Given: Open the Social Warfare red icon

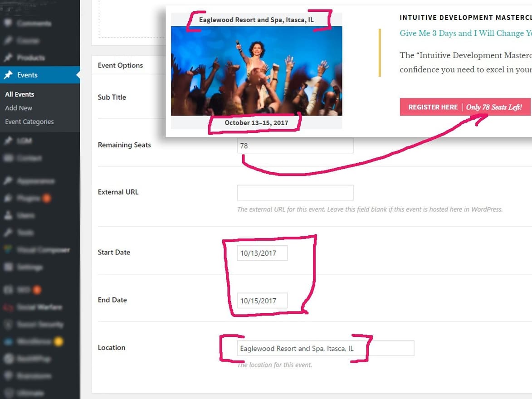Looking at the screenshot, I should [8, 307].
